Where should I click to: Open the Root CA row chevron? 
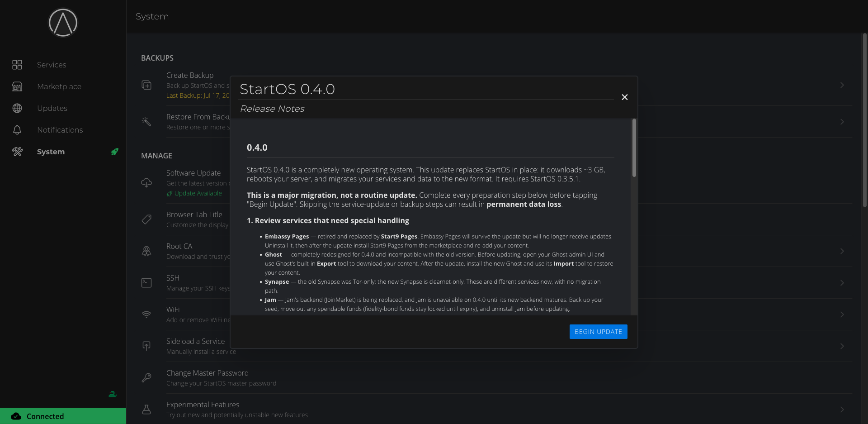[x=842, y=251]
